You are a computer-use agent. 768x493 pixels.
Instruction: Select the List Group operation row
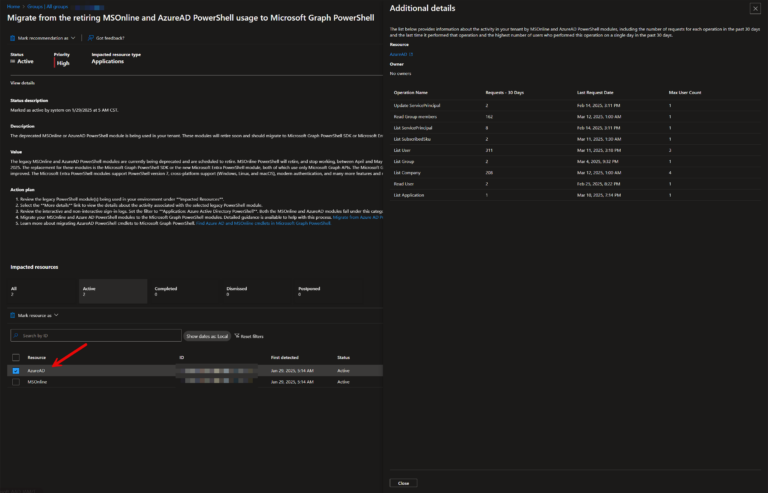click(x=575, y=162)
